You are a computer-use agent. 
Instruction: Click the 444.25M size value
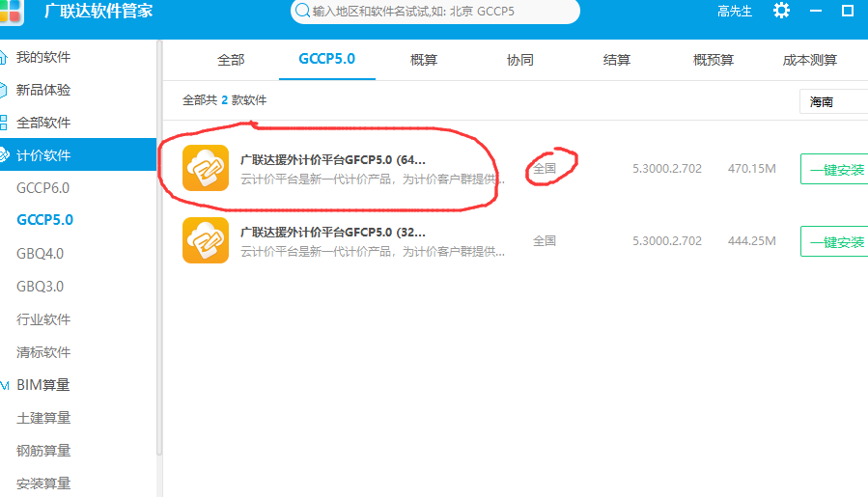(752, 240)
